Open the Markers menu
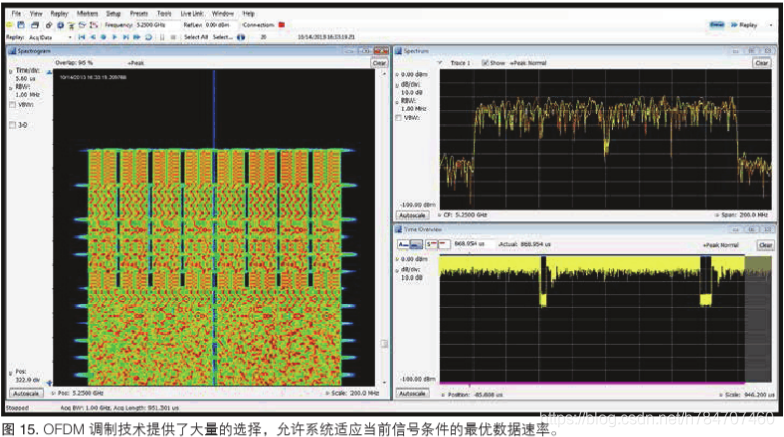Viewport: 784px width, 437px height. 88,14
